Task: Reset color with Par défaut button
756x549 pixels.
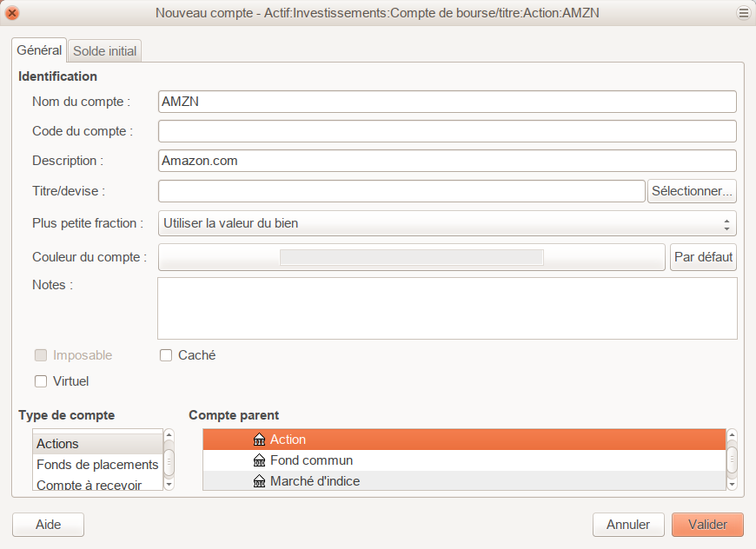Action: tap(703, 257)
